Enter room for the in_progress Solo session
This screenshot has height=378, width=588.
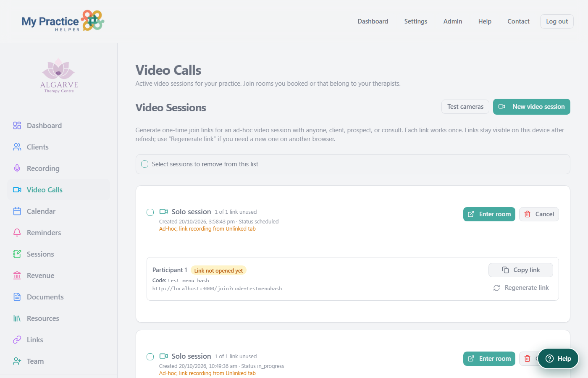[x=489, y=359]
